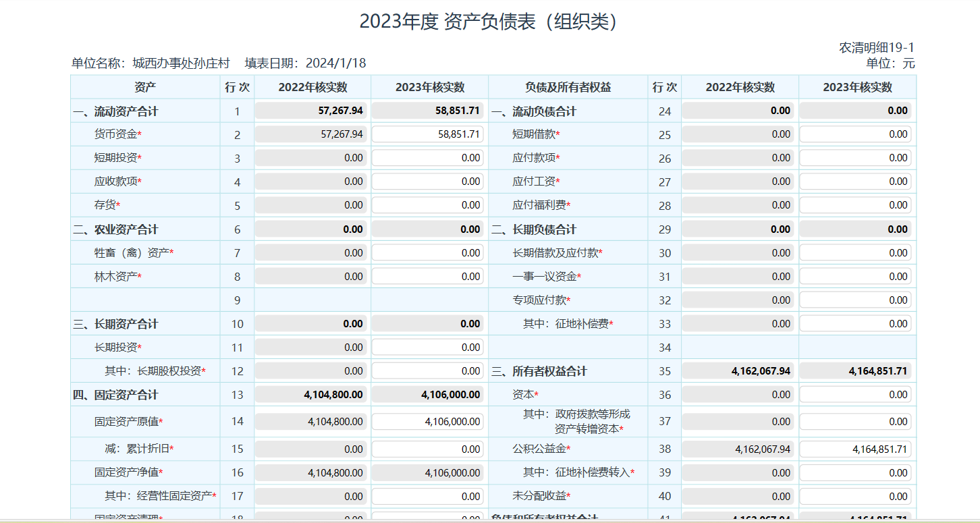
Task: Click the 单位：元 label
Action: (891, 63)
